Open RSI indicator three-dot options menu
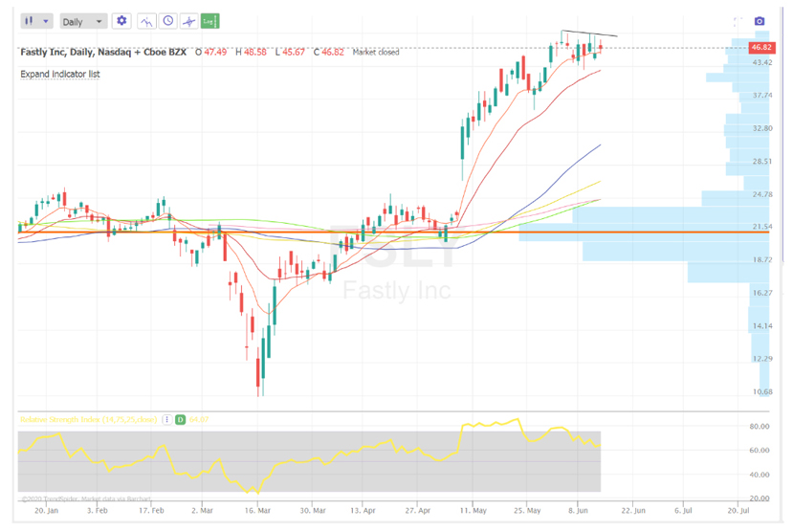 point(166,420)
